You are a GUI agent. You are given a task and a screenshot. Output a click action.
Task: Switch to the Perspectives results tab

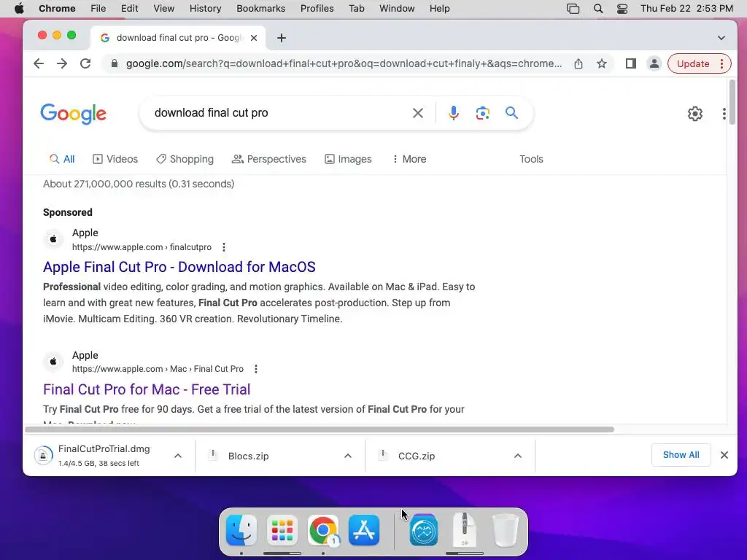pyautogui.click(x=269, y=159)
